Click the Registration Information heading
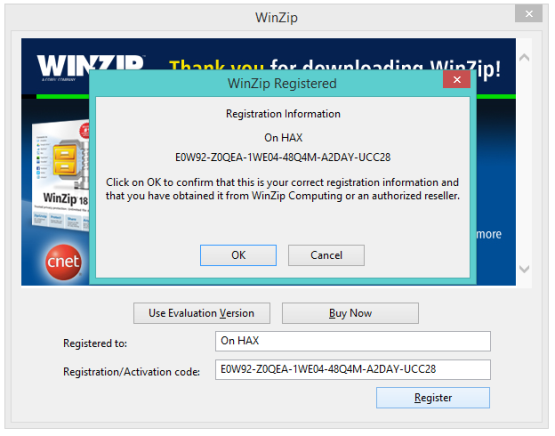 tap(283, 114)
